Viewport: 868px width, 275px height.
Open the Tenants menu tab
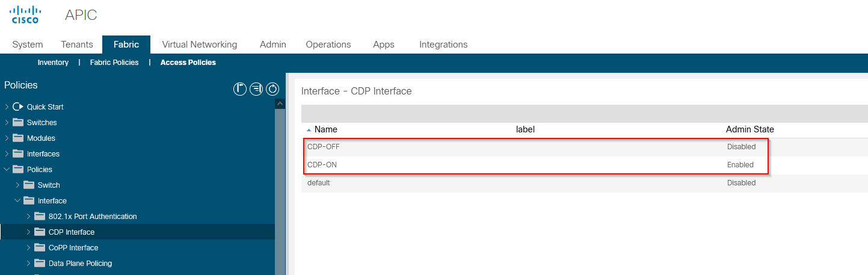[x=77, y=45]
